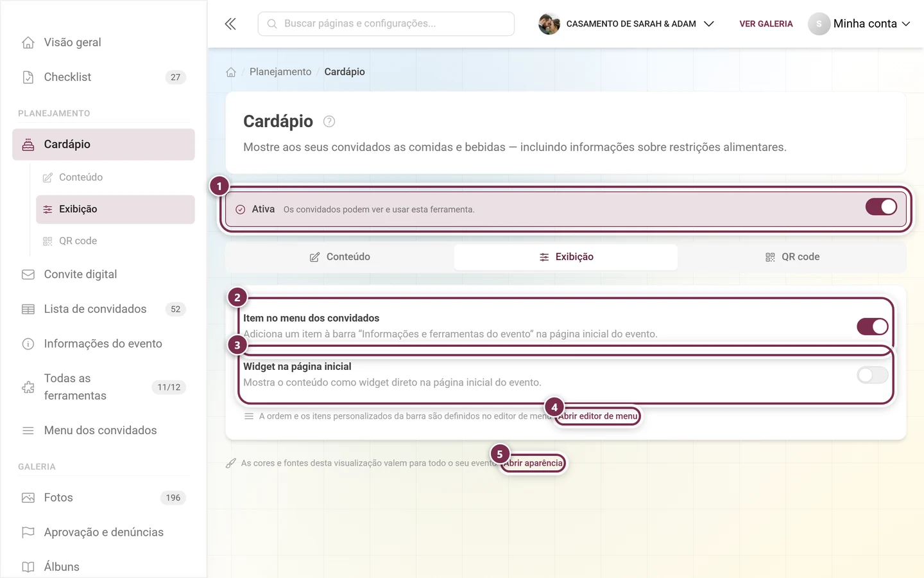
Task: Disable Item no menu dos convidados switch
Action: (873, 326)
